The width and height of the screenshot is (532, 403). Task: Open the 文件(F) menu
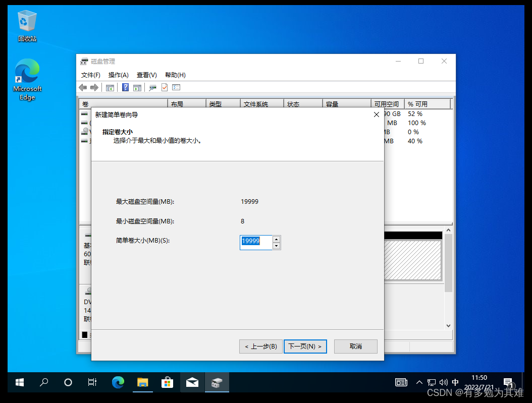pos(90,75)
